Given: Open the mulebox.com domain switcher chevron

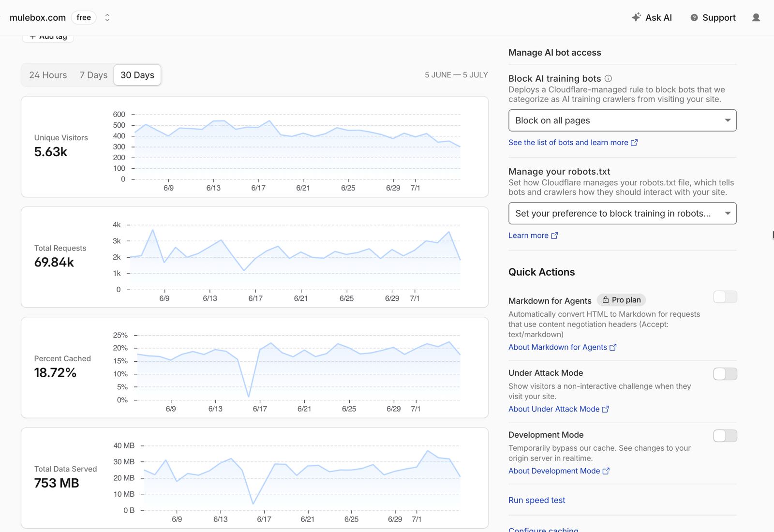Looking at the screenshot, I should pyautogui.click(x=107, y=17).
